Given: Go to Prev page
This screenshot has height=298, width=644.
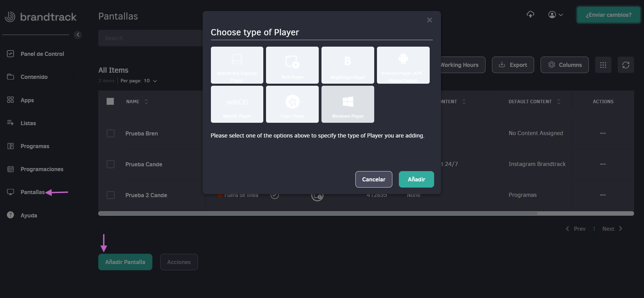Looking at the screenshot, I should [576, 229].
